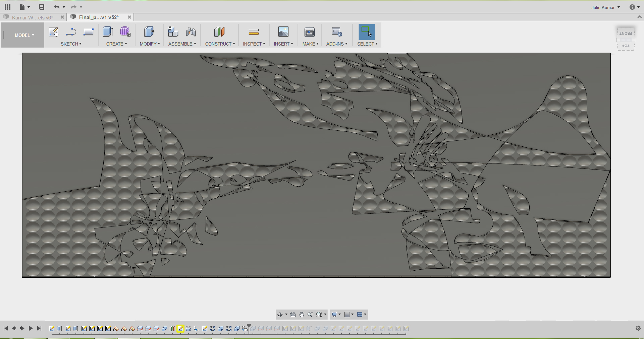Select the Orbit navigation tool

[280, 315]
